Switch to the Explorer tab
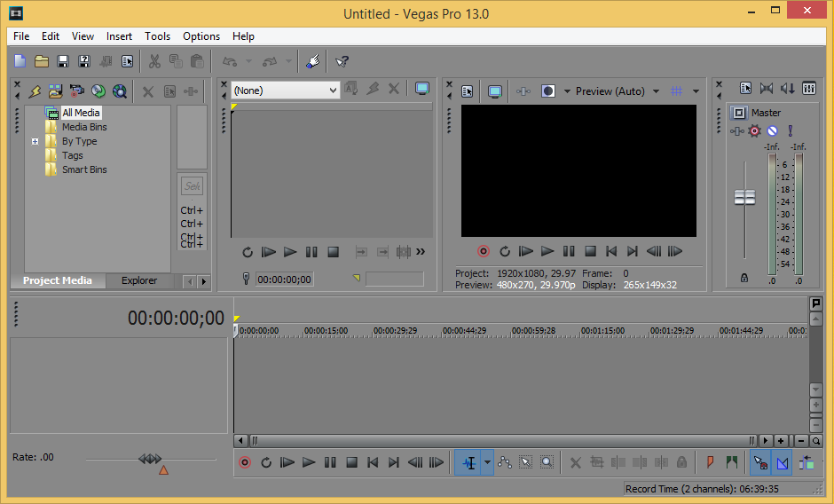Screen dimensions: 834x504 tap(139, 280)
